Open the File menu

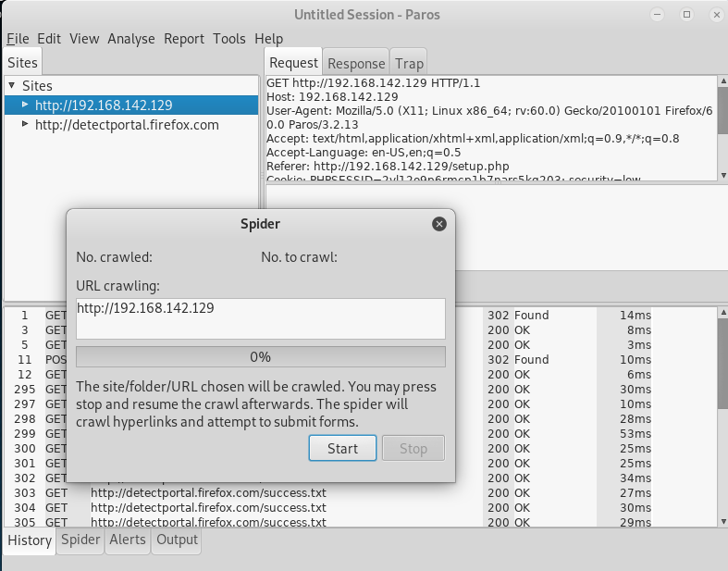pos(18,39)
